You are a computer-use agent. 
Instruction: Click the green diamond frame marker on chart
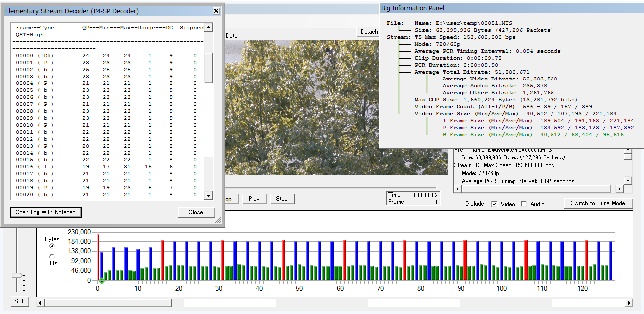pos(101,281)
